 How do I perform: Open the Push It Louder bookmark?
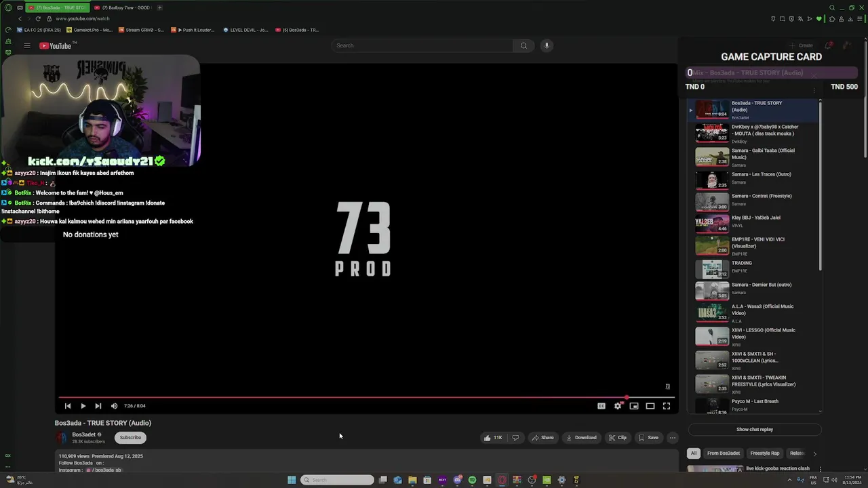[x=193, y=30]
